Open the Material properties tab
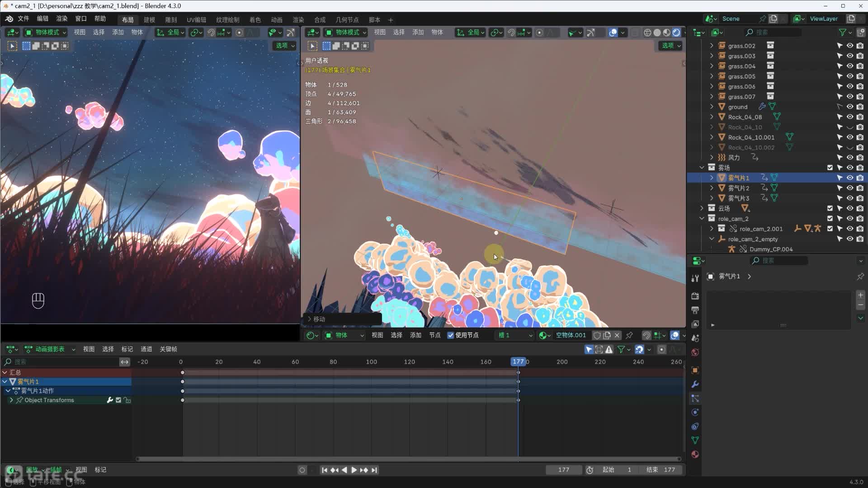 695,455
